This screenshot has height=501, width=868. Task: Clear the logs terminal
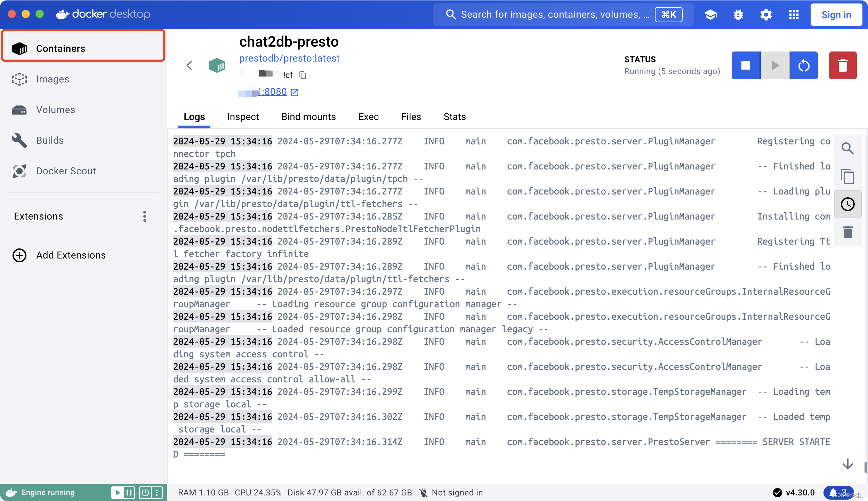[847, 232]
